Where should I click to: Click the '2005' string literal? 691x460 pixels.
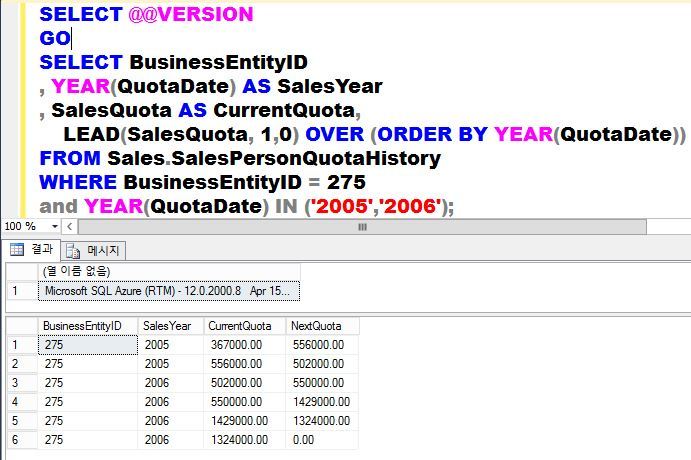pos(342,206)
